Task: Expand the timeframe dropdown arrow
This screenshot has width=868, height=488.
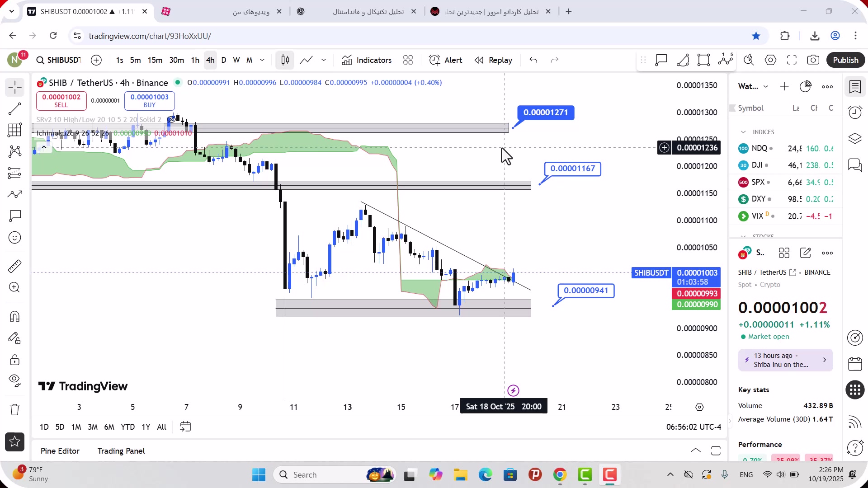Action: [262, 60]
